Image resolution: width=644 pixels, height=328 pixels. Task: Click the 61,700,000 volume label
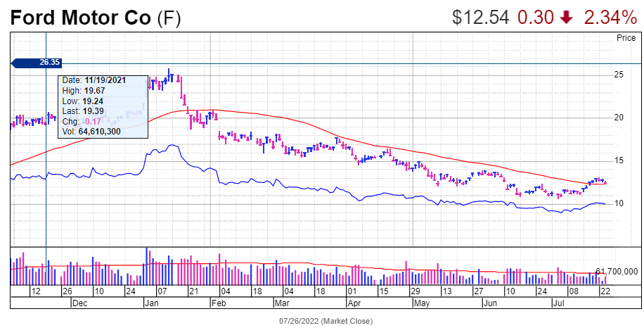click(617, 272)
